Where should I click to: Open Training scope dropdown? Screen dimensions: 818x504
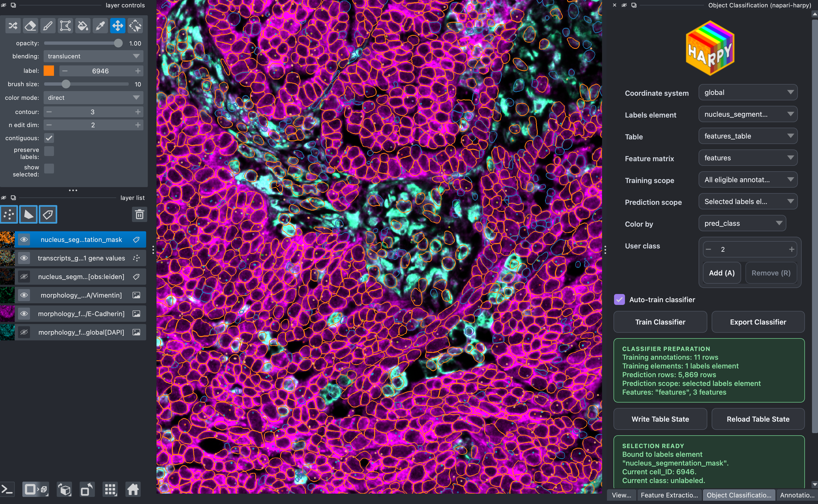(748, 180)
